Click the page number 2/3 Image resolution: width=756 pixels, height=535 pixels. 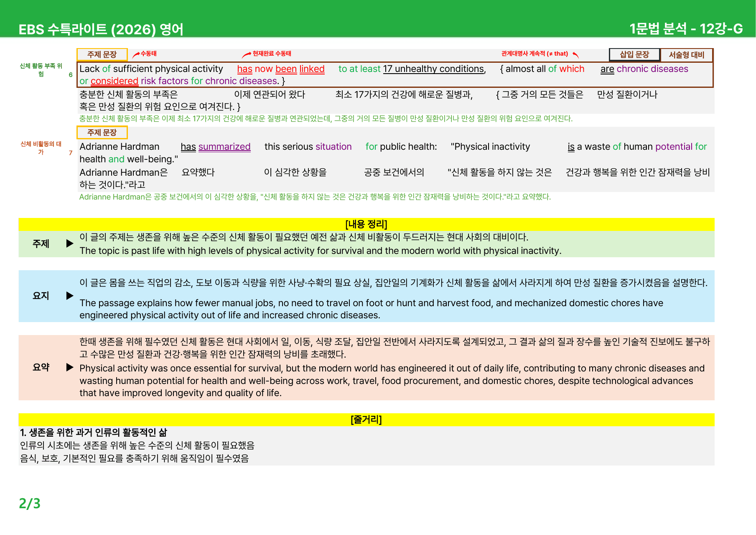30,503
